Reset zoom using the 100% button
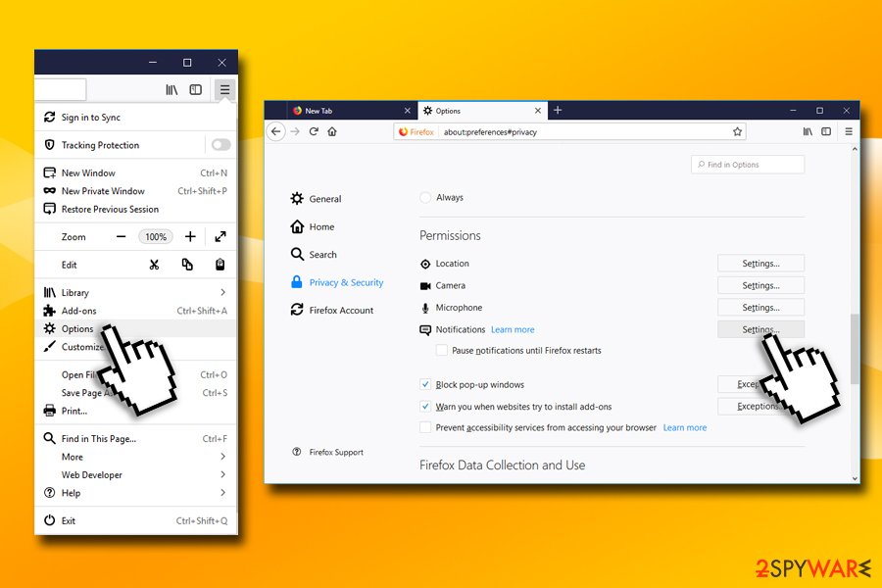Image resolution: width=882 pixels, height=588 pixels. pyautogui.click(x=156, y=237)
